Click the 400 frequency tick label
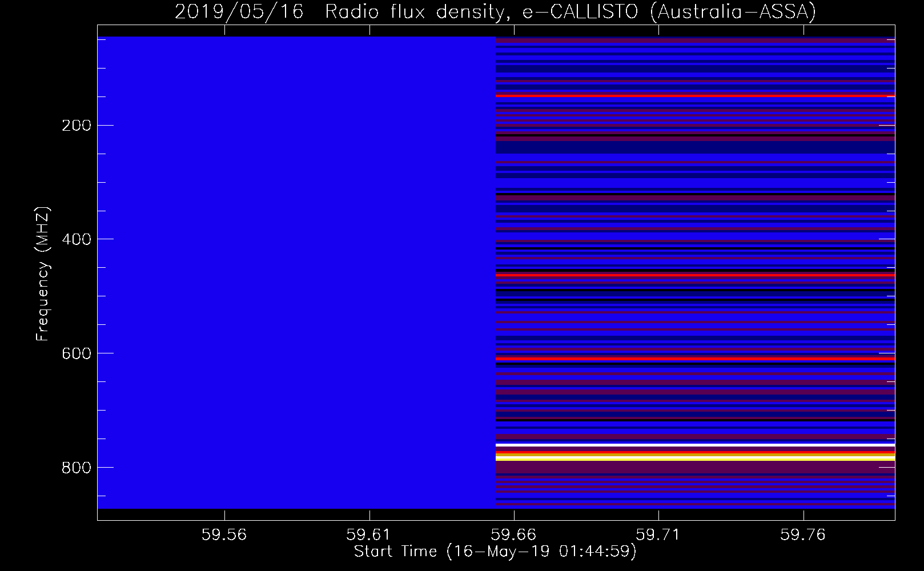 click(x=77, y=239)
